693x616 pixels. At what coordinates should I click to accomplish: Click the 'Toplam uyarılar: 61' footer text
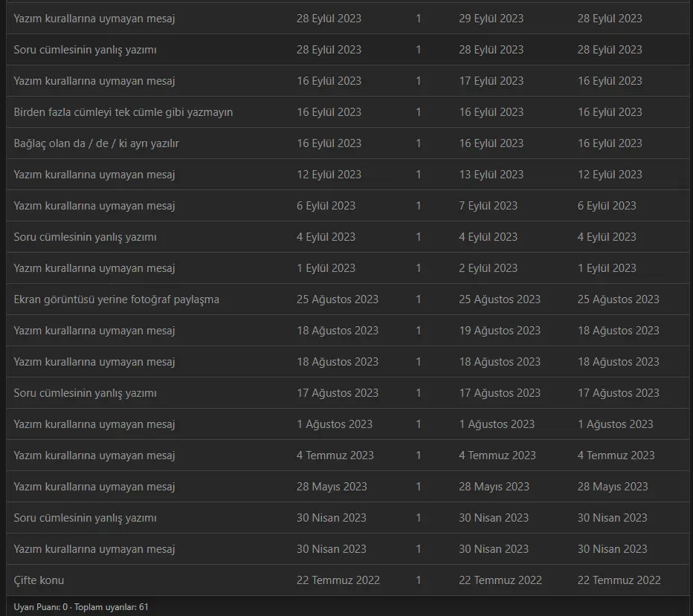[112, 607]
